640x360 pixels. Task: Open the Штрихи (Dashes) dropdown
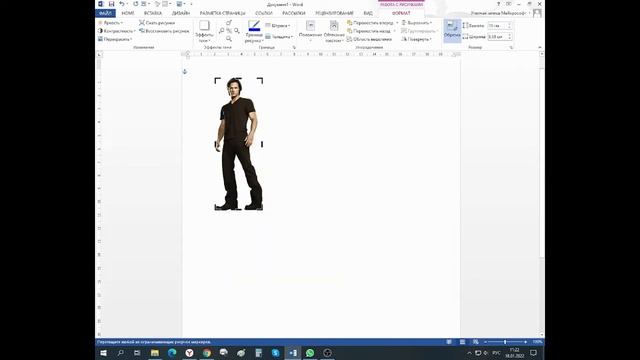[x=278, y=25]
